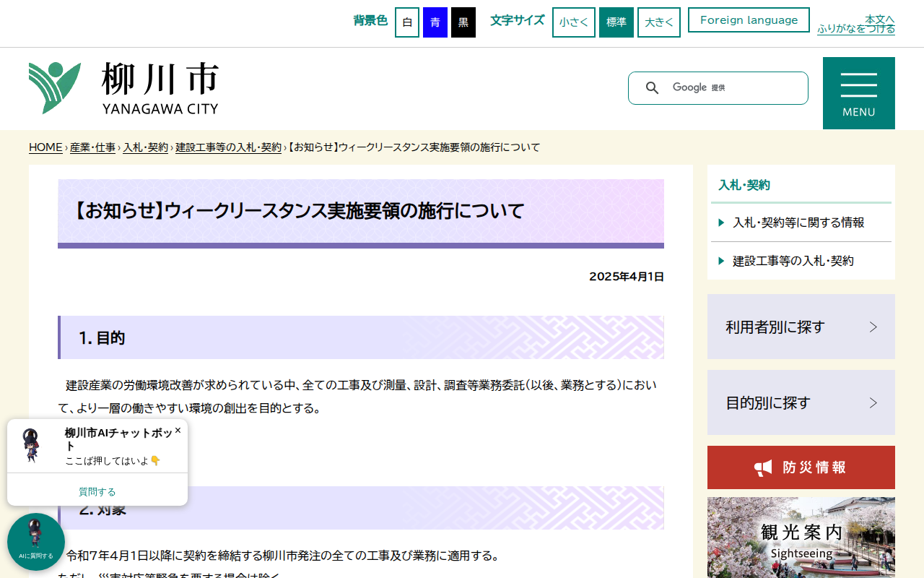Click the megaphone icon on 防災情報
This screenshot has width=924, height=578.
(763, 467)
